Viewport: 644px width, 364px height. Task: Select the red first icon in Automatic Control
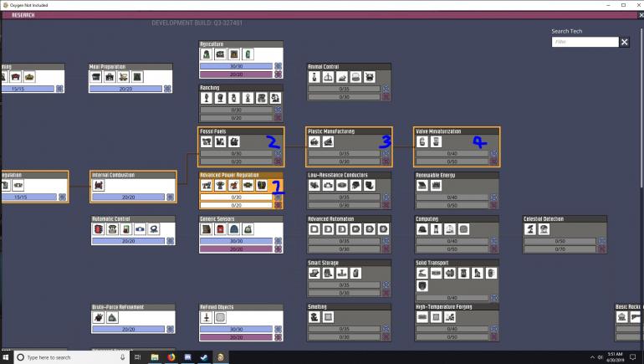pyautogui.click(x=99, y=229)
